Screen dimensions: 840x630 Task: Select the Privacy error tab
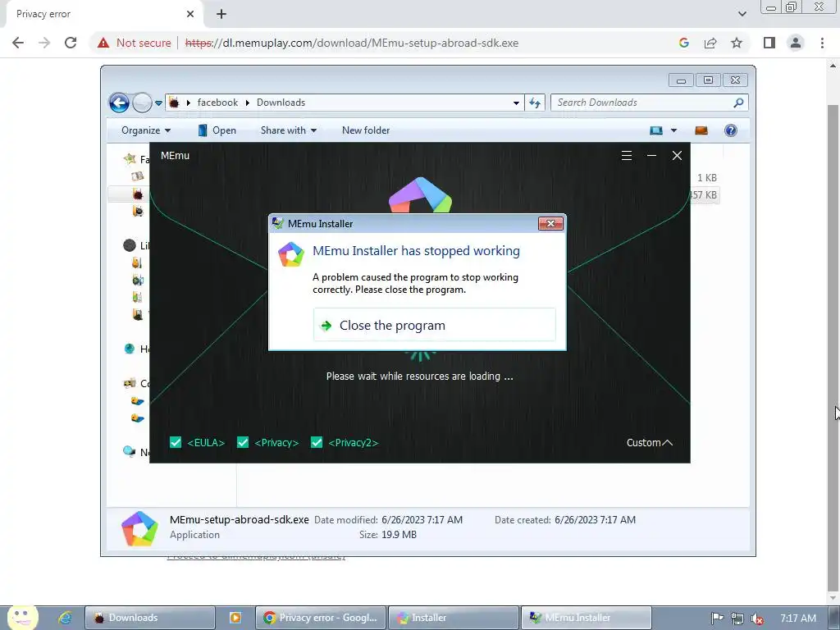(x=104, y=14)
